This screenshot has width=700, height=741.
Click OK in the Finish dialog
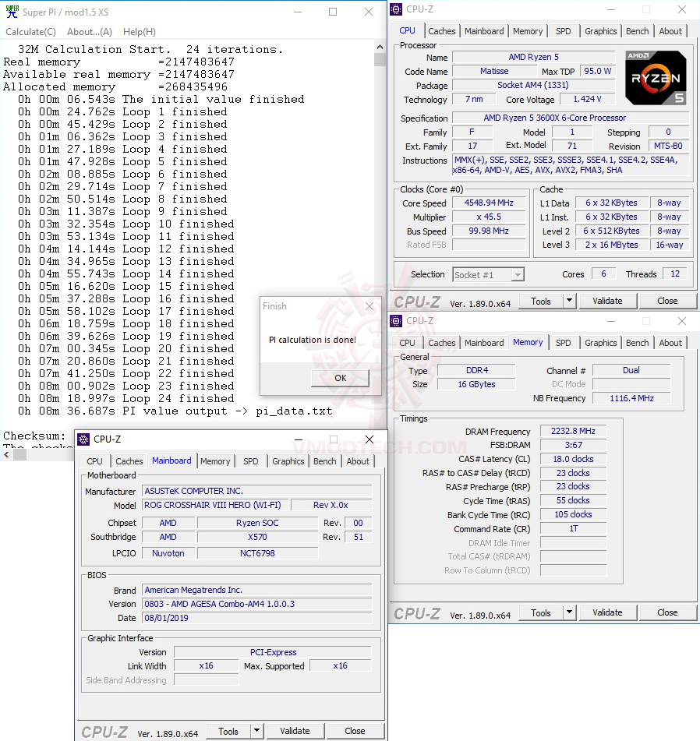point(340,378)
